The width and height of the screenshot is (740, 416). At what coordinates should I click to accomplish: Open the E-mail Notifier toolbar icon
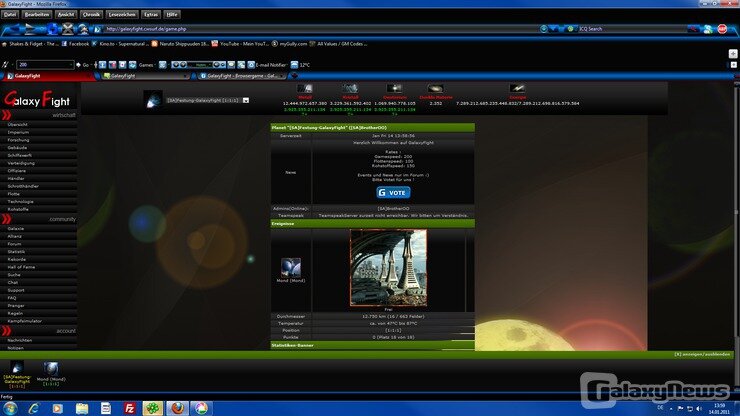[268, 65]
